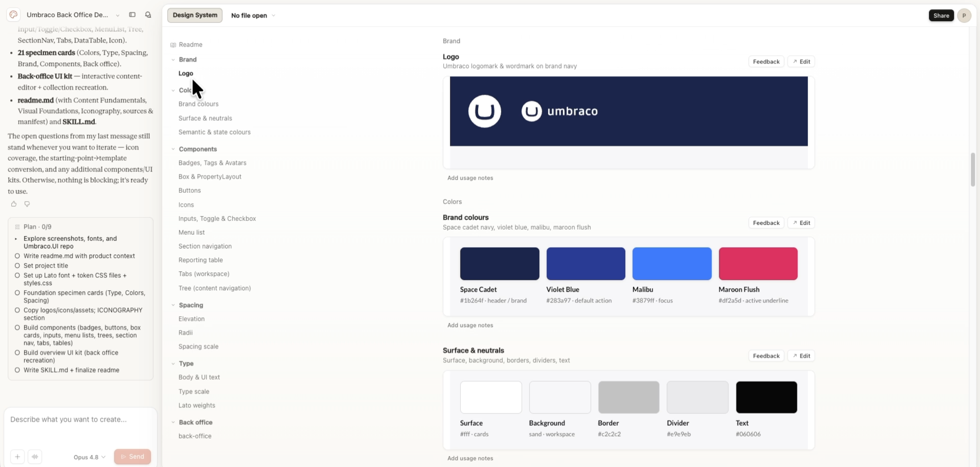The image size is (980, 467).
Task: Open Buttons component page
Action: (190, 190)
